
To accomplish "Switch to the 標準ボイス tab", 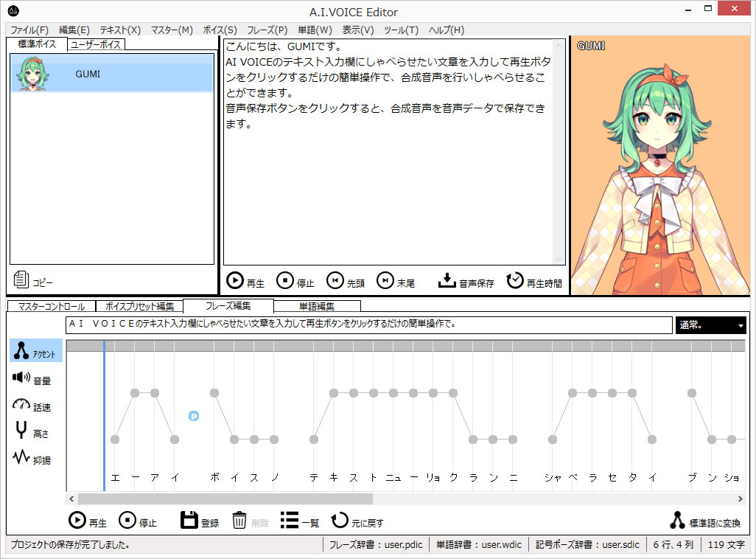I will click(x=37, y=44).
